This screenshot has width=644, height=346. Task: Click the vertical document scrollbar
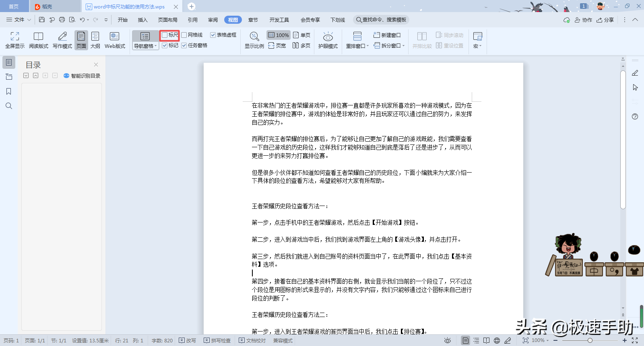[x=623, y=140]
